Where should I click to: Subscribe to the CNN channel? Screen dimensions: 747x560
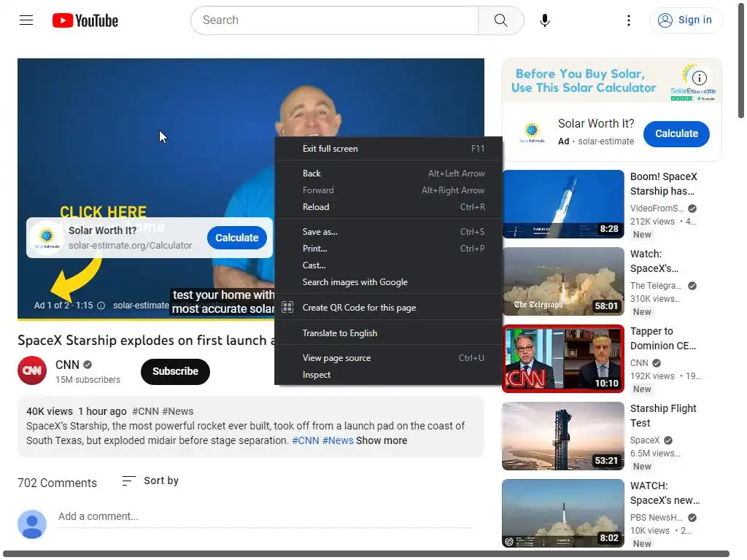[175, 371]
